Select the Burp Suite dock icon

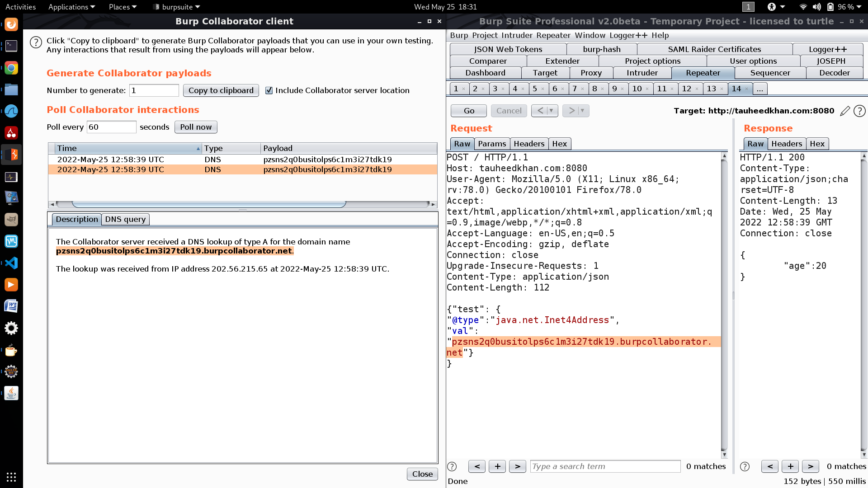(x=11, y=155)
